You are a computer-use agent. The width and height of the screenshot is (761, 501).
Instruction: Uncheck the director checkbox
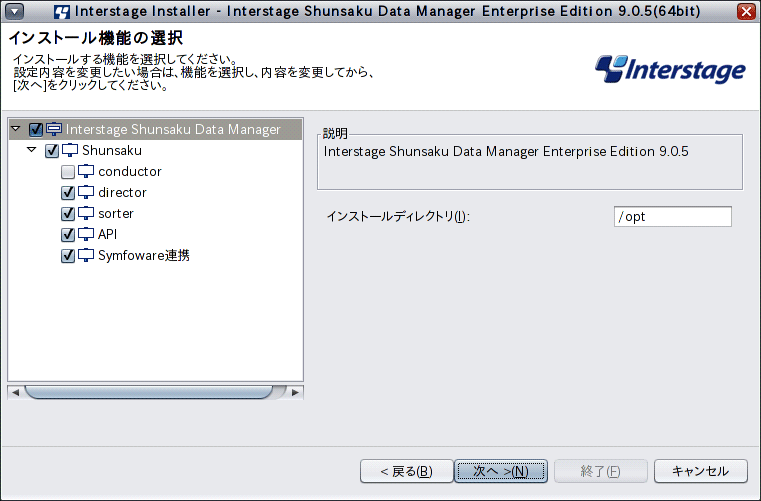click(68, 193)
